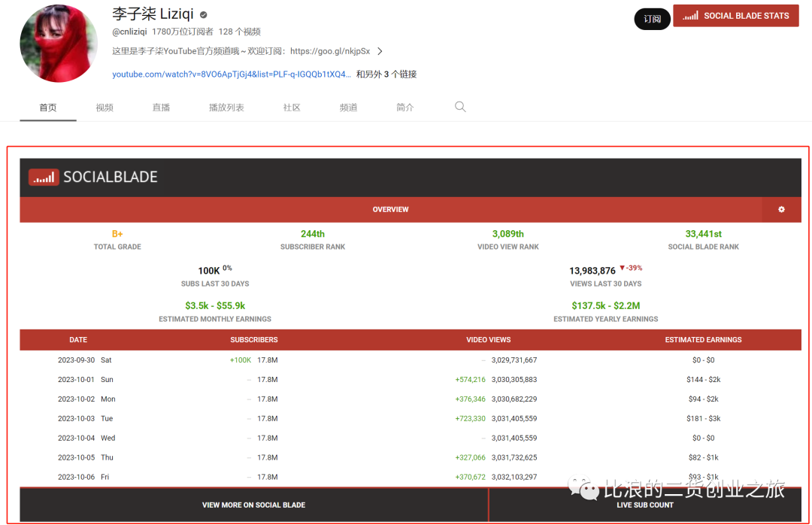Viewport: 812px width, 525px height.
Task: Click the $3.5k - $55.9k monthly earnings
Action: [x=215, y=306]
